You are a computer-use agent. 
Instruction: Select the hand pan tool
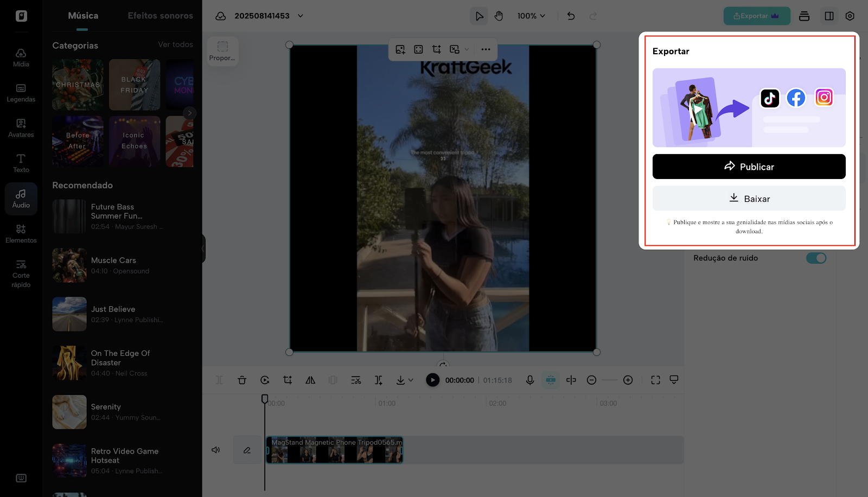click(x=499, y=16)
